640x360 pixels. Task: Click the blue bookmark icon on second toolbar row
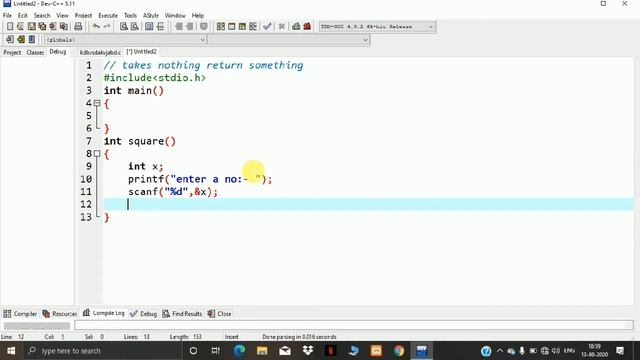(32, 40)
